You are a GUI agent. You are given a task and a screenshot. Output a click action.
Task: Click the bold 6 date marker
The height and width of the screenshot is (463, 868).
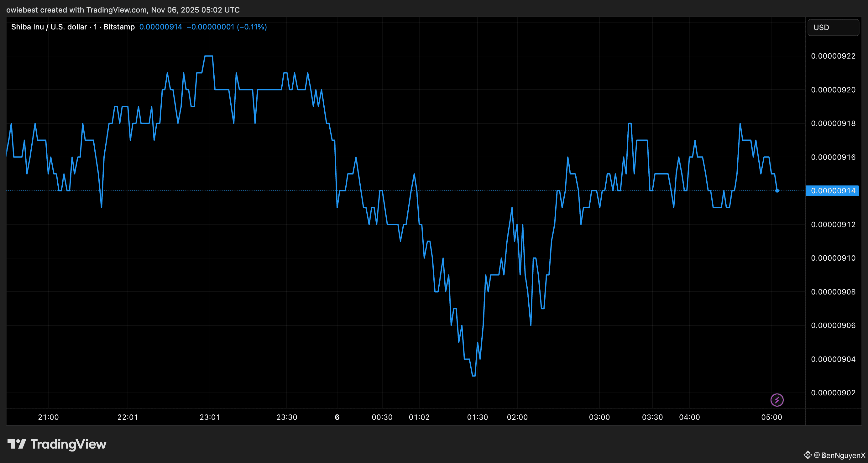pyautogui.click(x=337, y=417)
